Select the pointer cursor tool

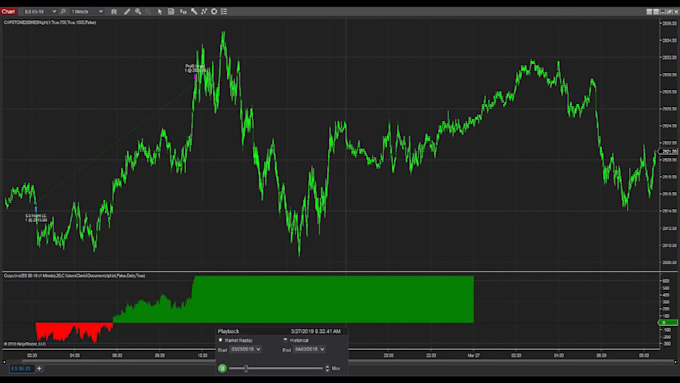coord(160,12)
